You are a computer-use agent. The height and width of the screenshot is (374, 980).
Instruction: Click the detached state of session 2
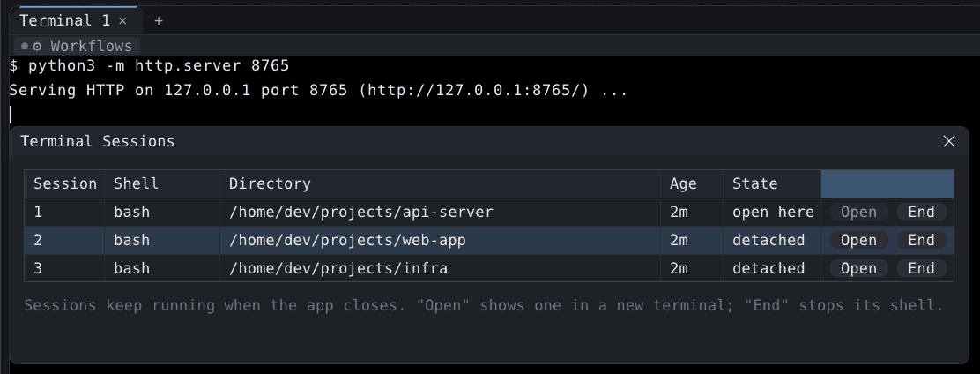click(x=772, y=240)
